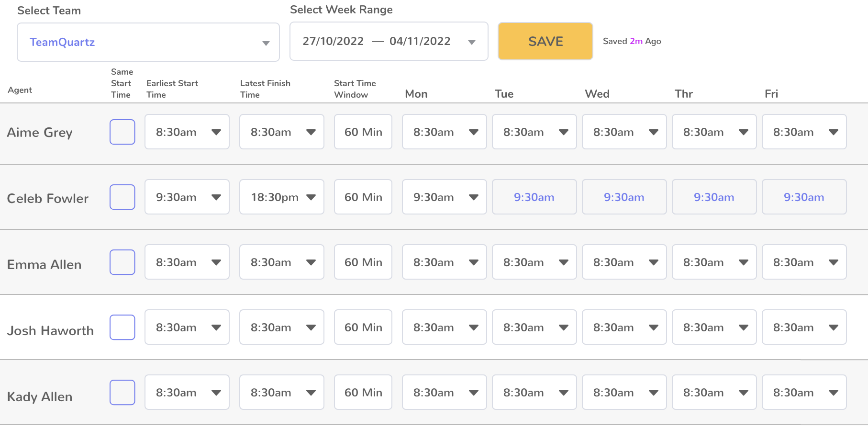868x429 pixels.
Task: Open Josh Haworth's Tuesday time arrow
Action: pos(564,327)
